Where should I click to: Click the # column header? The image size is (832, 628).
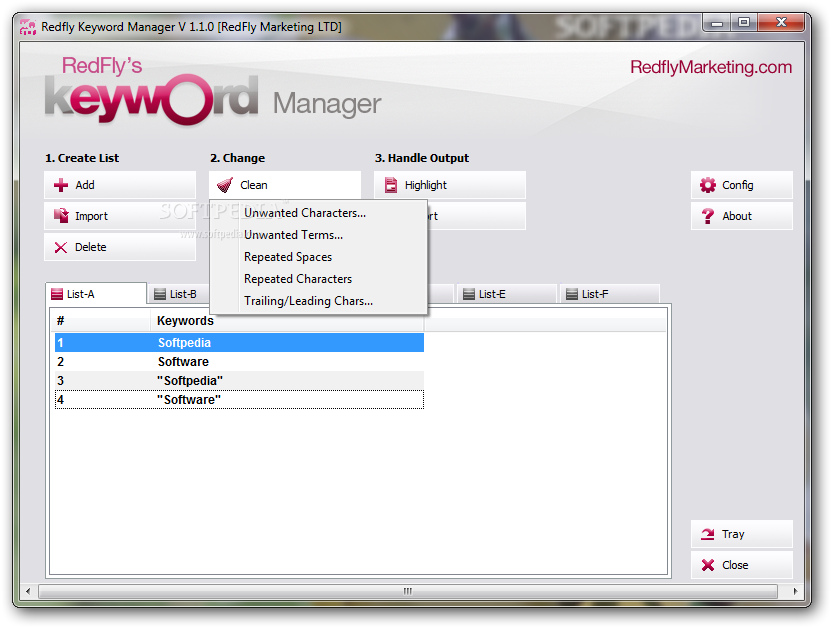coord(101,321)
